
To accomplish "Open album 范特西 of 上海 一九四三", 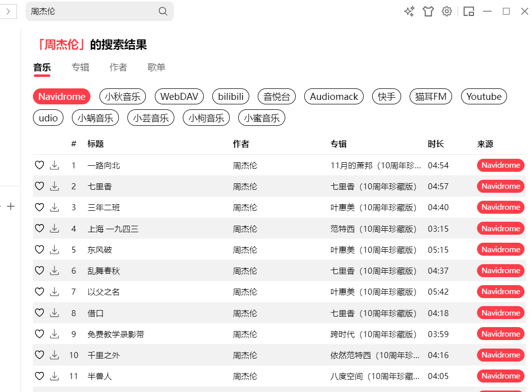I will tap(373, 229).
